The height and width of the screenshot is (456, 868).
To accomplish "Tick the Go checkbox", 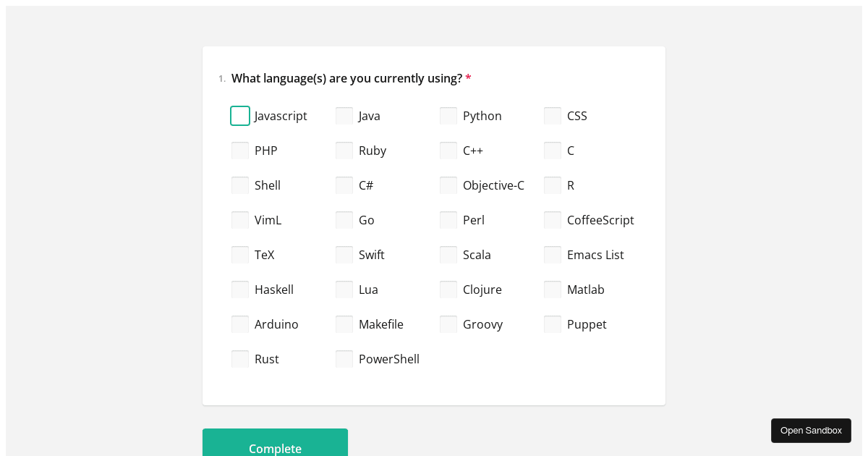I will coord(344,220).
